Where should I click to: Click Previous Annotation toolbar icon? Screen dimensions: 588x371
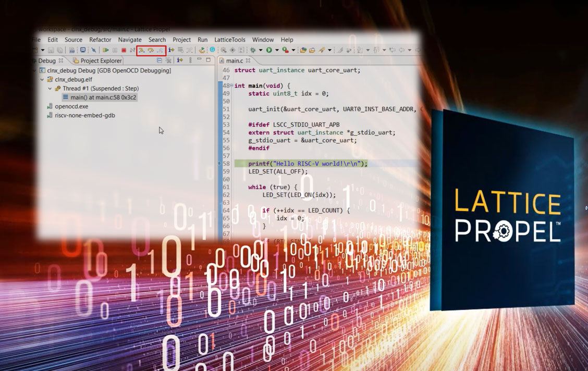click(x=376, y=50)
